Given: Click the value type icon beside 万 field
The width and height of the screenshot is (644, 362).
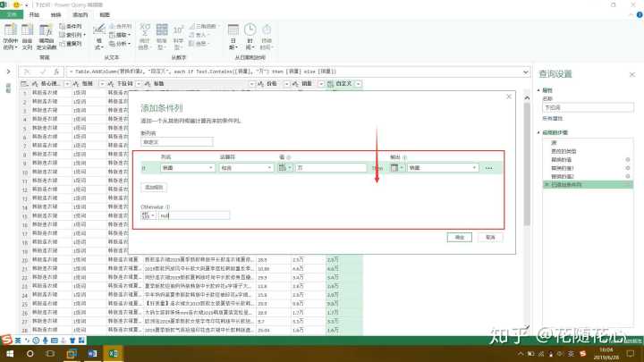Looking at the screenshot, I should coord(284,167).
